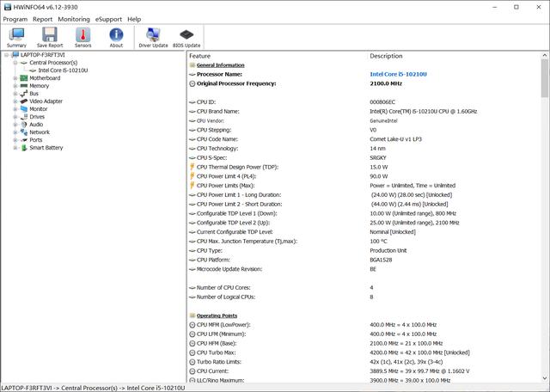This screenshot has width=550, height=392.
Task: Click the Operating Points section icon
Action: [x=192, y=315]
